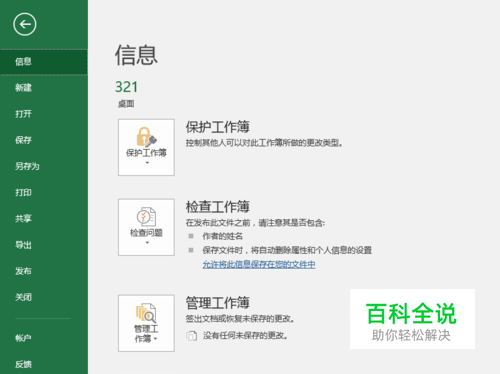Image resolution: width=500 pixels, height=374 pixels.
Task: Click the 签出文档或恢复未保存的更改 description
Action: 240,319
